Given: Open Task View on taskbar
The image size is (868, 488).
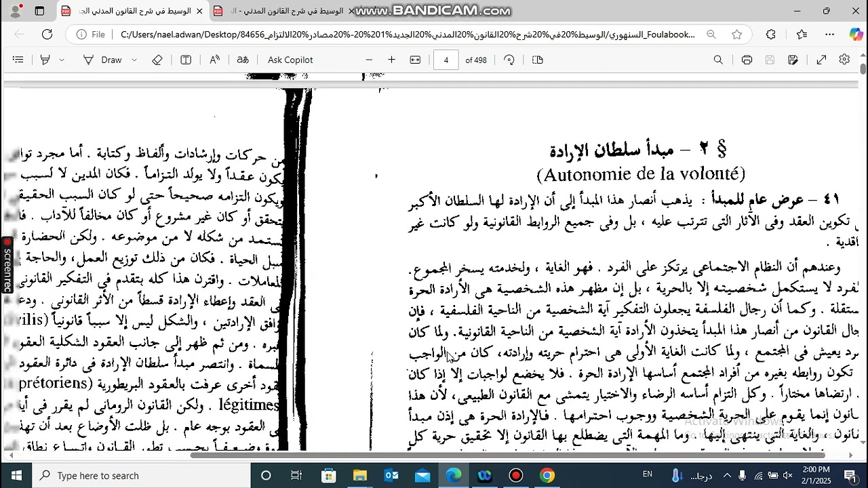Looking at the screenshot, I should click(296, 475).
